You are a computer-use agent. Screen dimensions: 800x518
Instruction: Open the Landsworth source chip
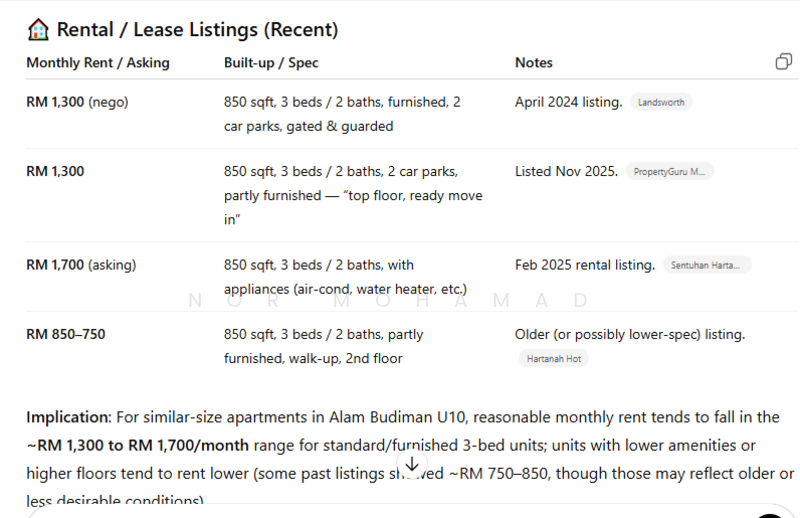(x=661, y=102)
